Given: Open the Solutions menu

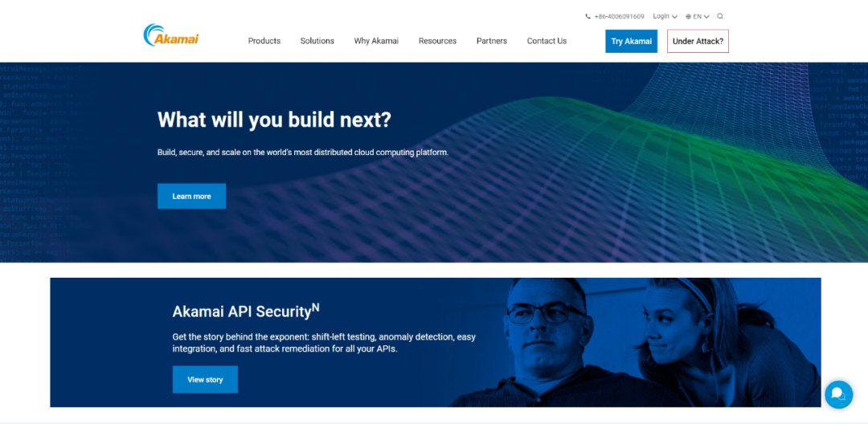Looking at the screenshot, I should coord(317,41).
